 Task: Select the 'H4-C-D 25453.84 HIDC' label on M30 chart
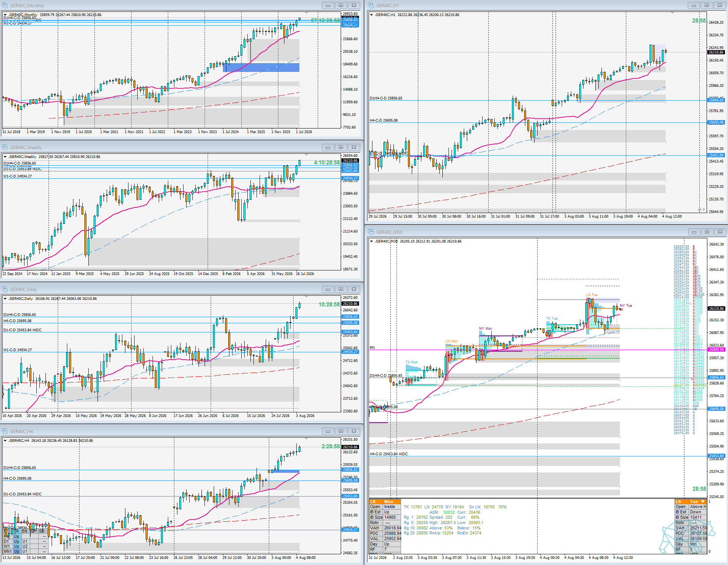pyautogui.click(x=389, y=454)
